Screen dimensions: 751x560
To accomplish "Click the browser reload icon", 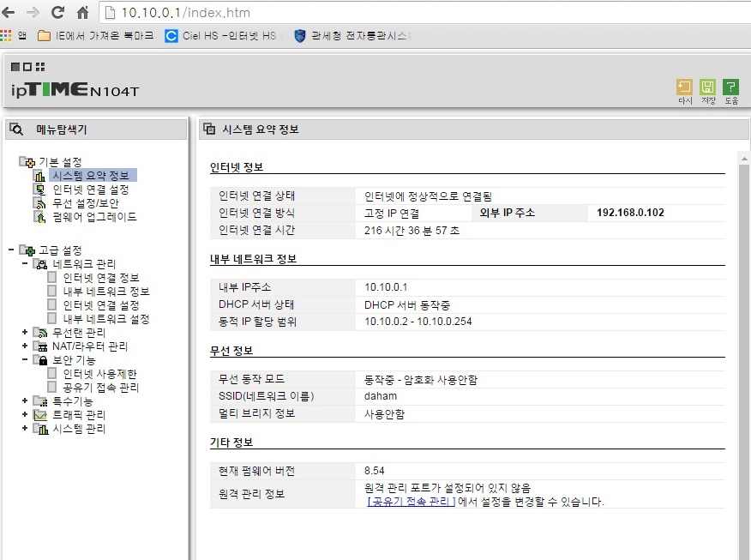I will 58,13.
